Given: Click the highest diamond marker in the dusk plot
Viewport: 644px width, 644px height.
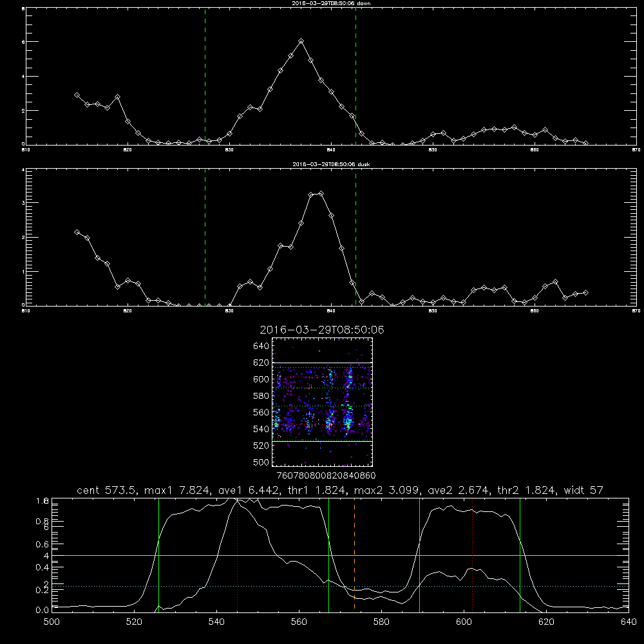Looking at the screenshot, I should 321,193.
